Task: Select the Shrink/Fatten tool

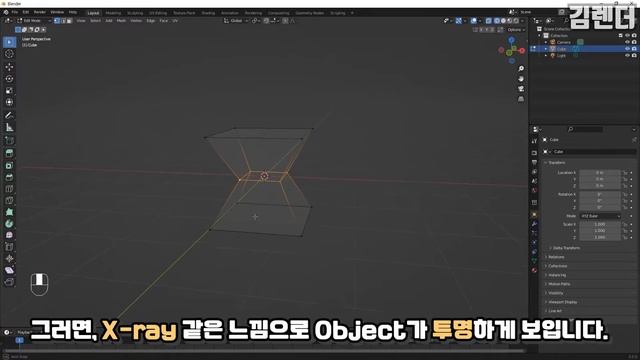Action: [9, 258]
